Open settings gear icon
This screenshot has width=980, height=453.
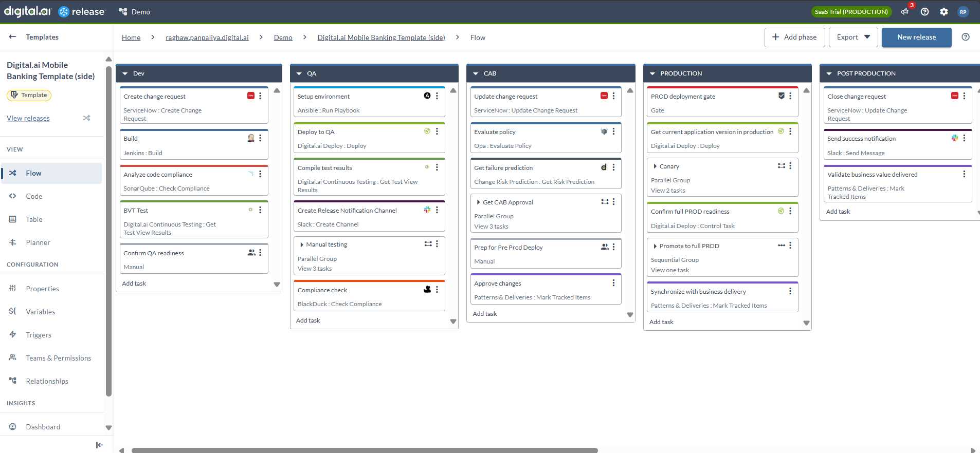(944, 12)
